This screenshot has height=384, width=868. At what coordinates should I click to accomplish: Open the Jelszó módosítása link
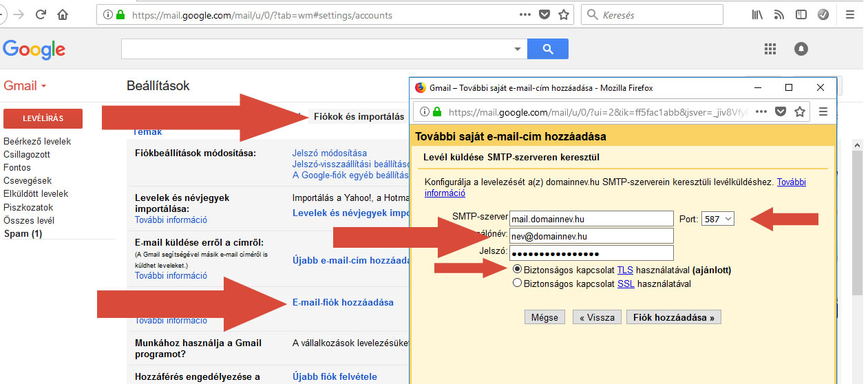(330, 153)
